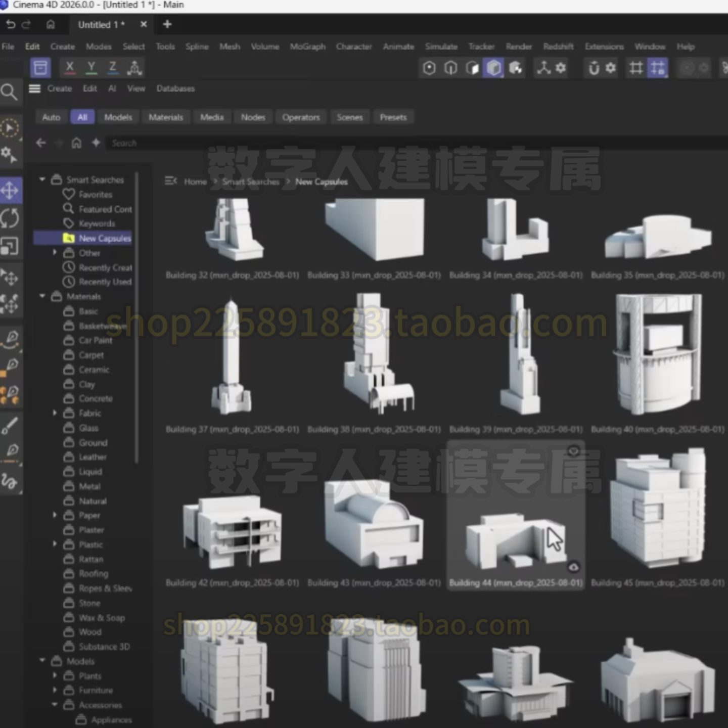The image size is (728, 728).
Task: Select the Scale tool
Action: point(10,246)
